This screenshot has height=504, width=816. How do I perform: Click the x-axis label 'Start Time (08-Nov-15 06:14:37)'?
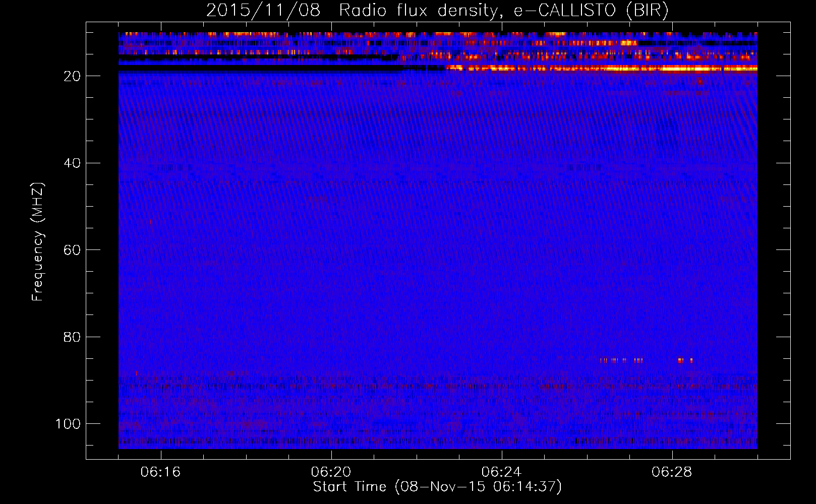[437, 487]
